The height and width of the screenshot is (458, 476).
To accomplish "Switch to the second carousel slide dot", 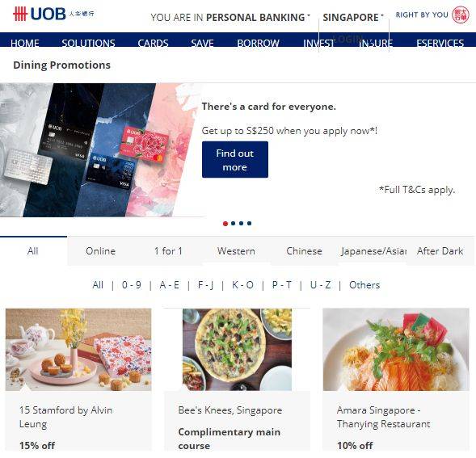I will pos(233,224).
